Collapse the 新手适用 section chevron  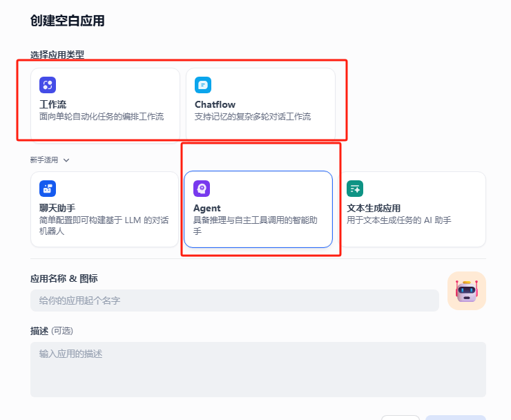point(66,160)
